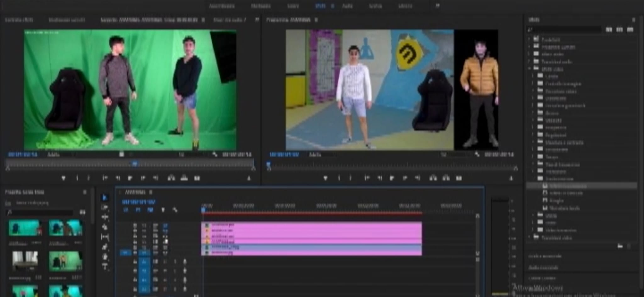Toggle track lock on audio track A1
Image resolution: width=644 pixels, height=297 pixels.
tap(135, 261)
